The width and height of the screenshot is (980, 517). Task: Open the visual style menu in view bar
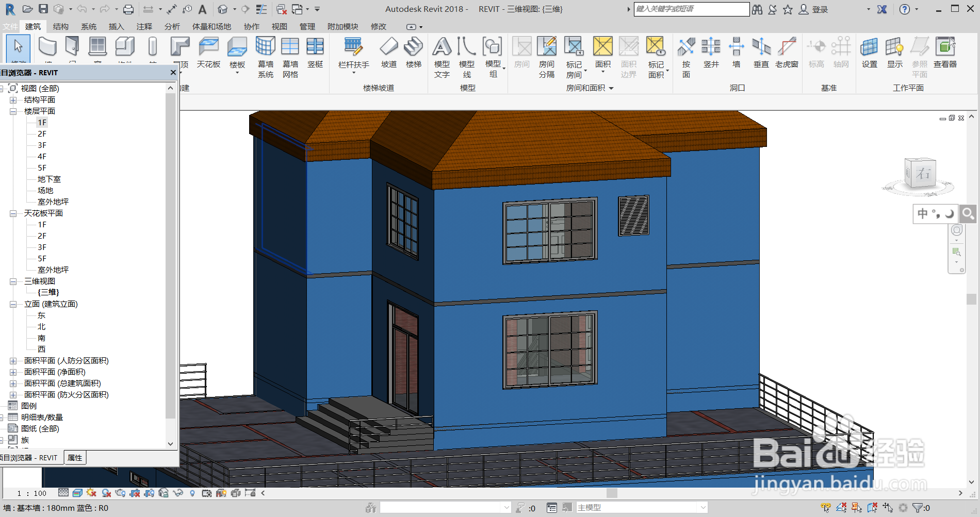point(77,493)
